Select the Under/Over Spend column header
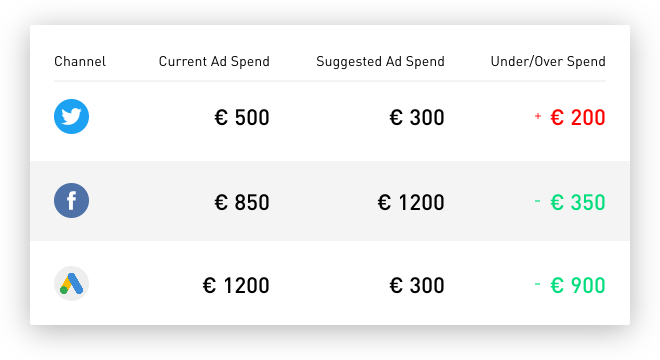The image size is (660, 360). click(548, 61)
